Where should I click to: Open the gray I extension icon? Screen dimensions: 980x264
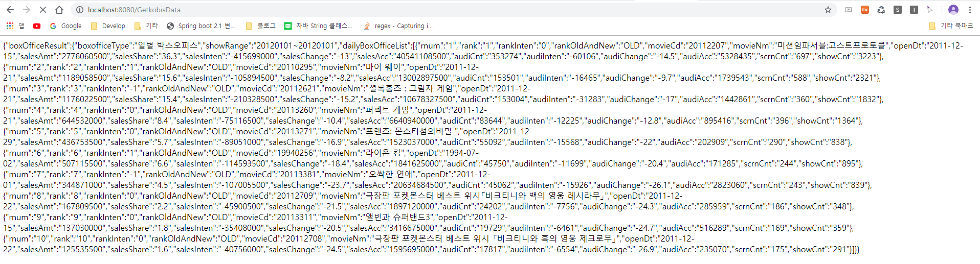click(x=914, y=10)
